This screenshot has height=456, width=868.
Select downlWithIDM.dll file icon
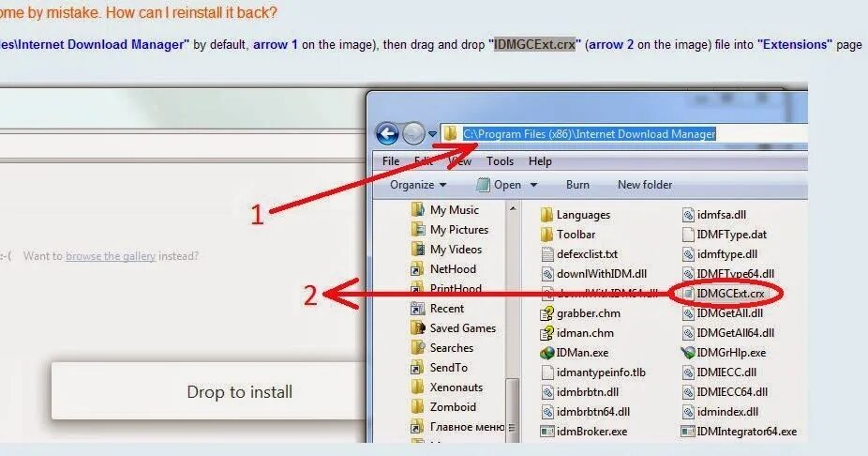[x=547, y=274]
